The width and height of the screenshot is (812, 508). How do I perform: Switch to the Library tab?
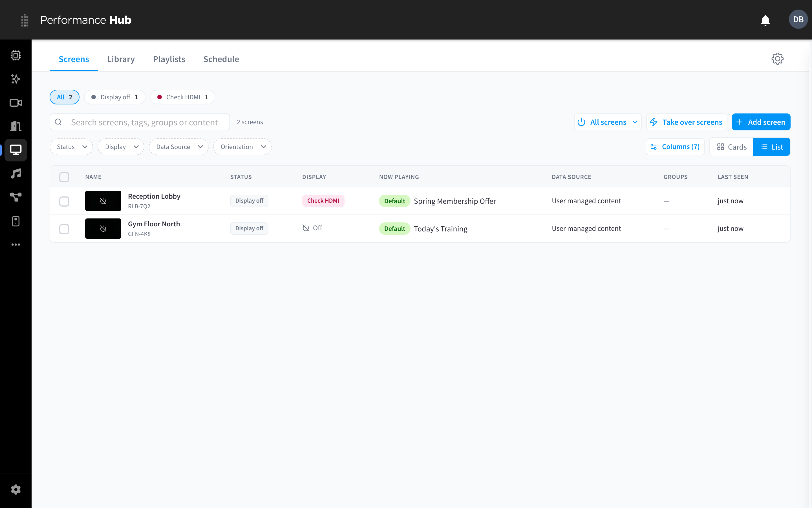click(121, 59)
